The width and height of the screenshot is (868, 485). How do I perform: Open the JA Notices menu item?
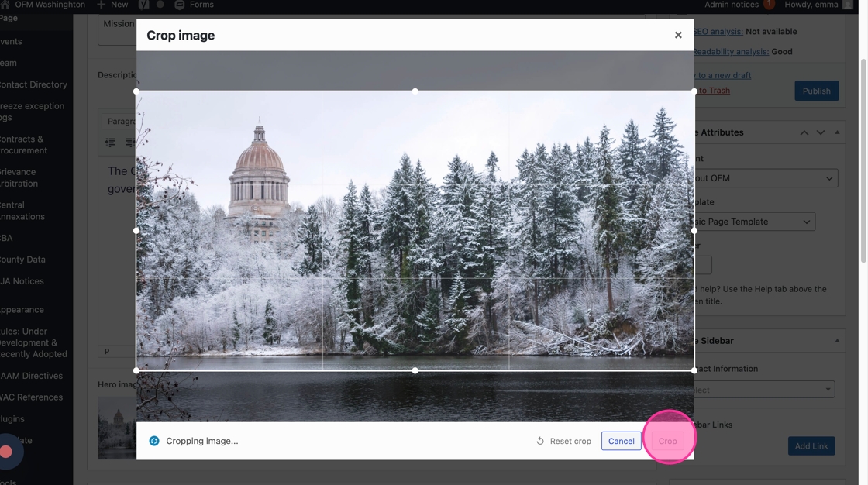(22, 281)
